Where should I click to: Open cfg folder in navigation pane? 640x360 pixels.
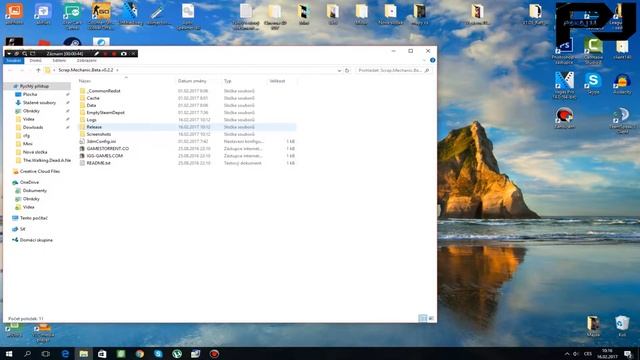(x=26, y=136)
